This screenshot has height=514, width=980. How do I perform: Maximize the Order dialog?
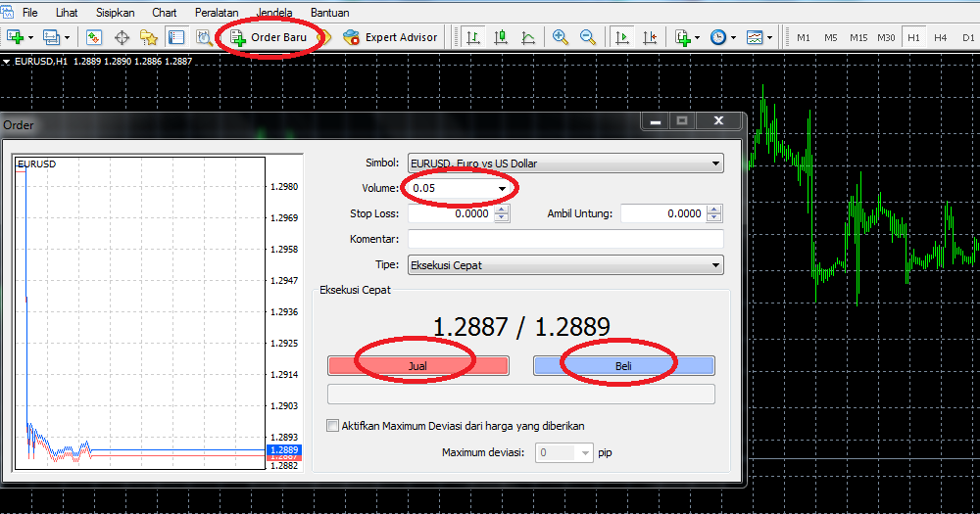click(682, 121)
